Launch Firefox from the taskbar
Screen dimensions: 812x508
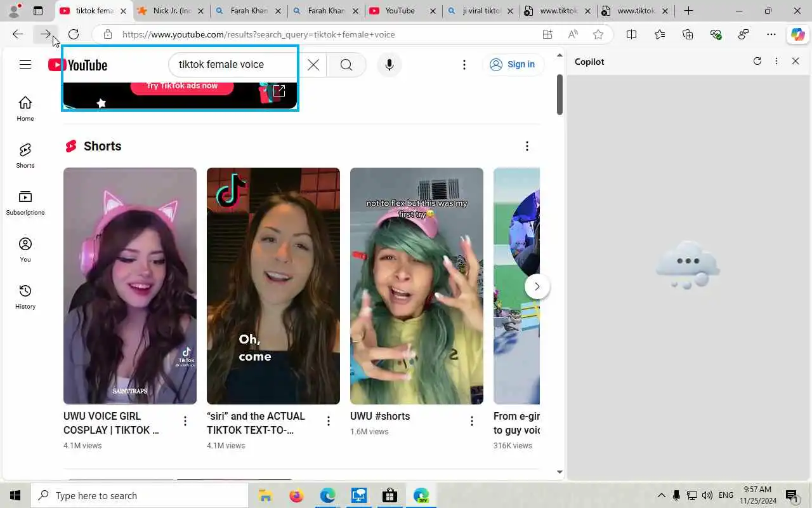[296, 495]
